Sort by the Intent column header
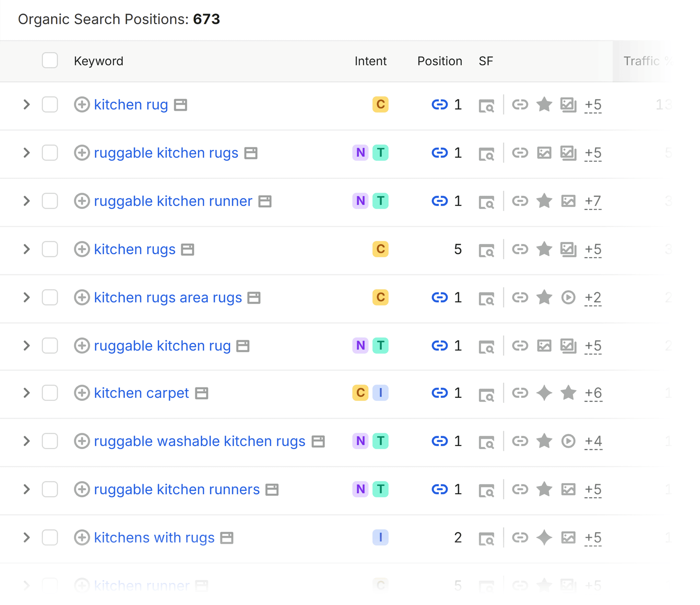Viewport: 700px width, 605px height. (370, 61)
